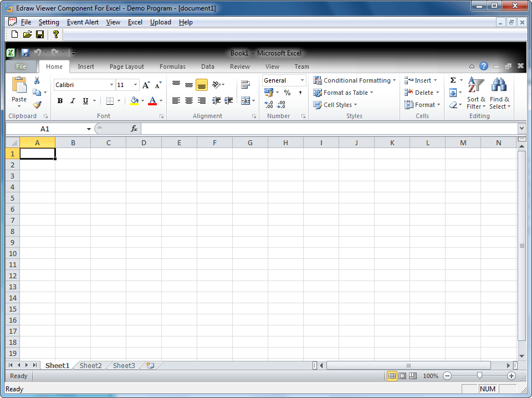
Task: Open the Calibri font name dropdown
Action: [x=111, y=85]
